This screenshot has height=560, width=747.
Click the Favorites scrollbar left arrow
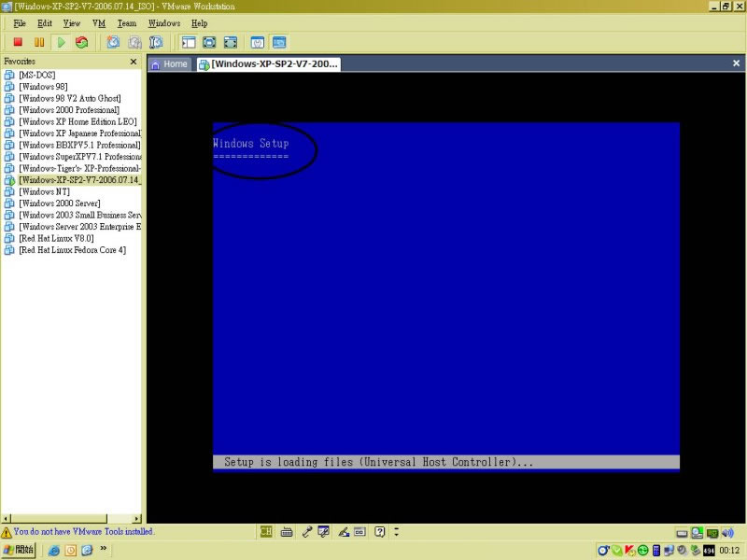(7, 519)
